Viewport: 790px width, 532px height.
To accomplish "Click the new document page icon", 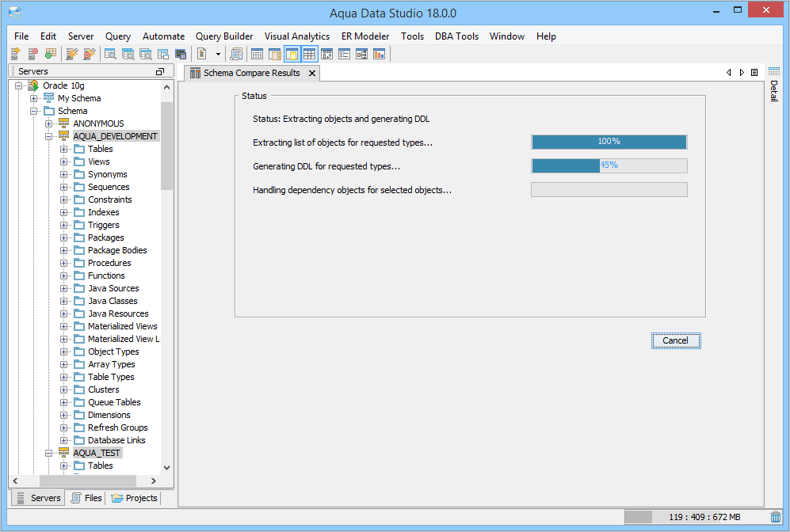I will pos(202,54).
